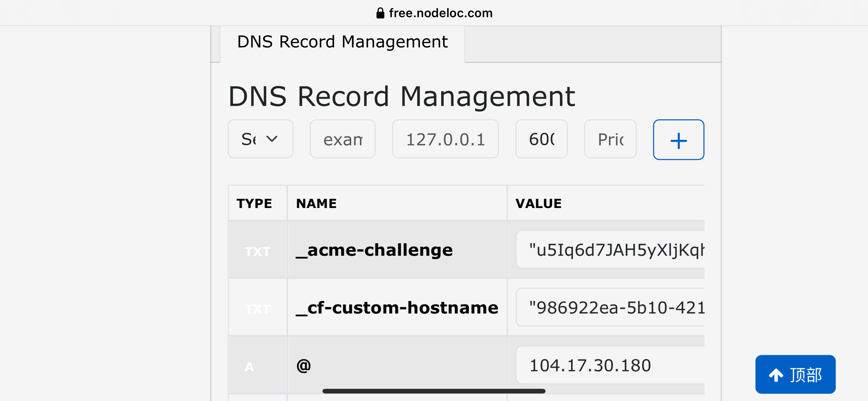The image size is (868, 401).
Task: Edit the u5Iq6d7JAH5y value field
Action: 610,250
